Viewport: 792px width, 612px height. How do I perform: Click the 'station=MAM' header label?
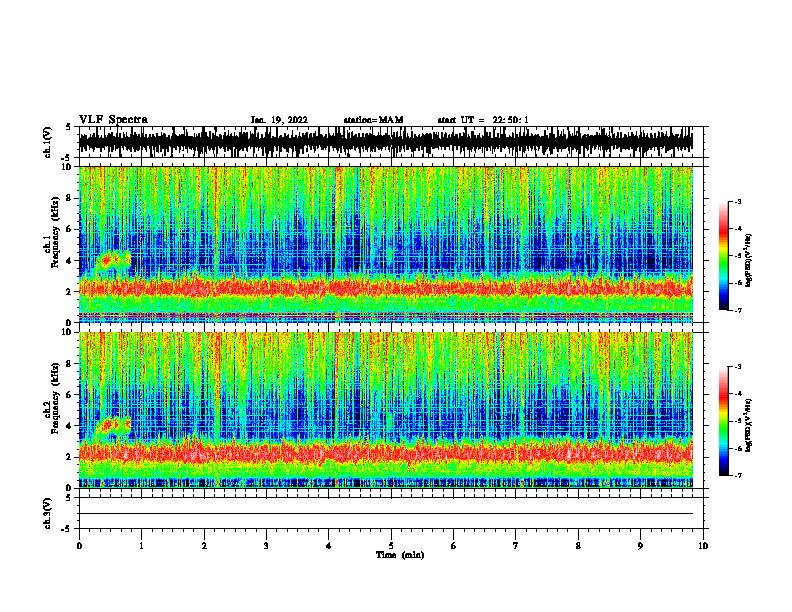[373, 120]
